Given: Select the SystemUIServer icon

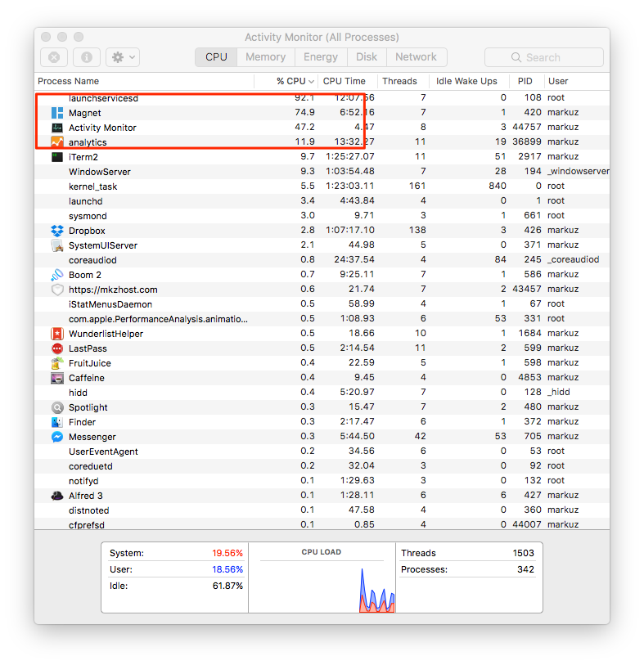Looking at the screenshot, I should [x=57, y=245].
